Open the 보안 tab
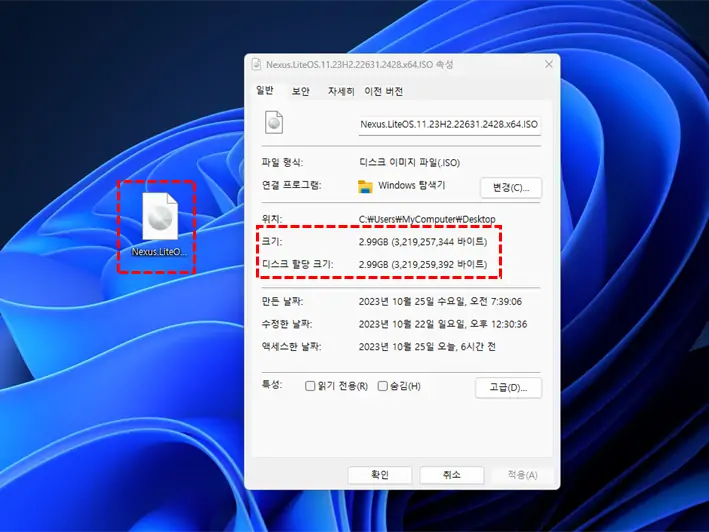Viewport: 709px width, 532px height. (301, 91)
